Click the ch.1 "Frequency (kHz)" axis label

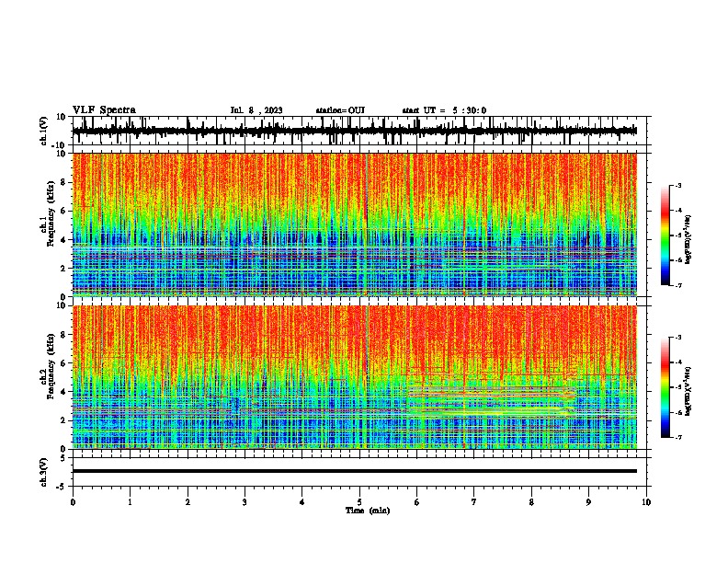(51, 213)
